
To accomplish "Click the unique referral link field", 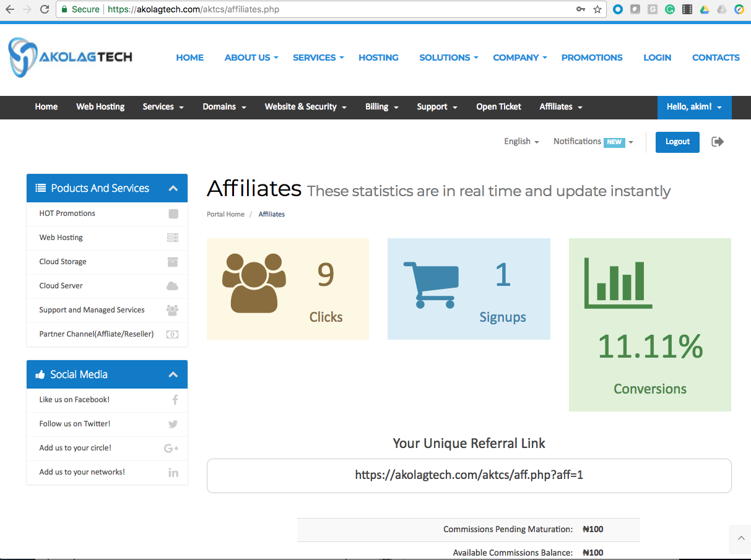I will click(469, 476).
